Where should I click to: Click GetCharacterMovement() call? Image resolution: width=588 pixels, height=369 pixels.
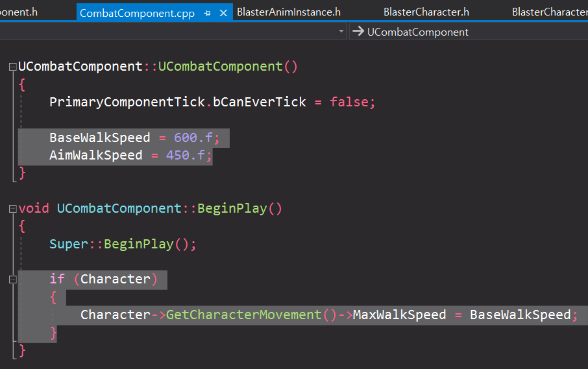(251, 315)
